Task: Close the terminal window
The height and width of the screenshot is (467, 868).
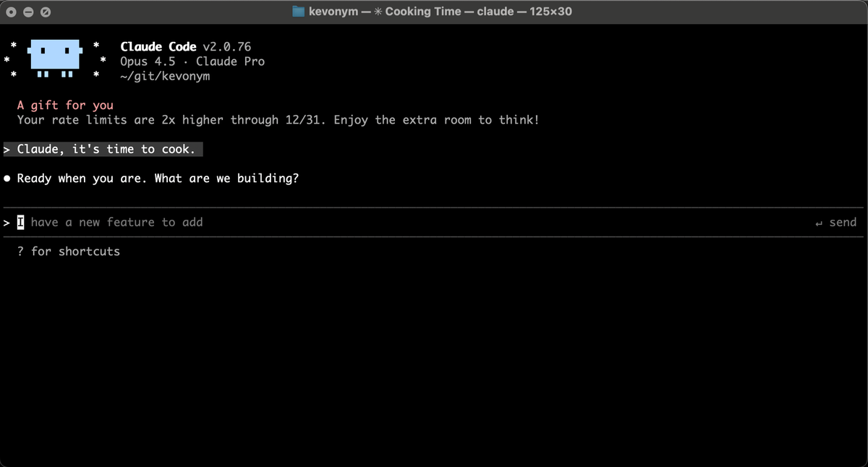Action: (x=12, y=12)
